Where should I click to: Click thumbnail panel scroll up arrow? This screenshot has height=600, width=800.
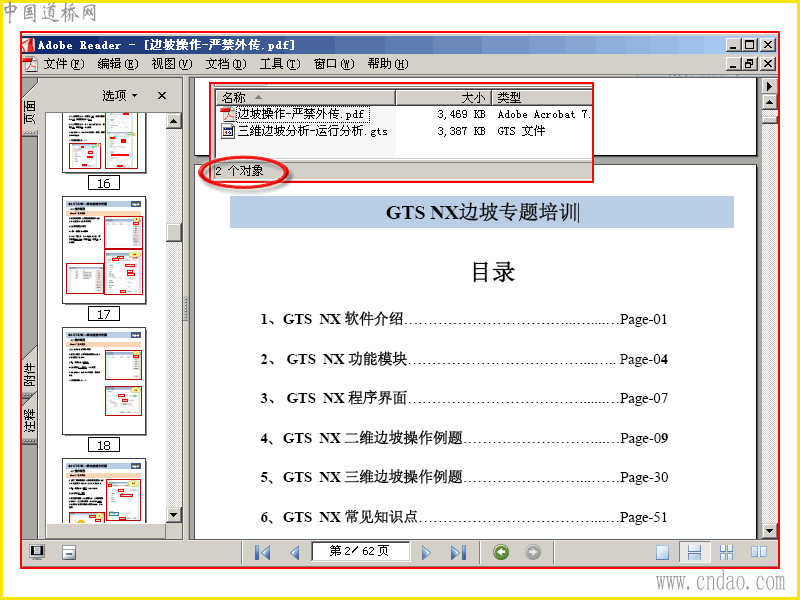[x=173, y=121]
